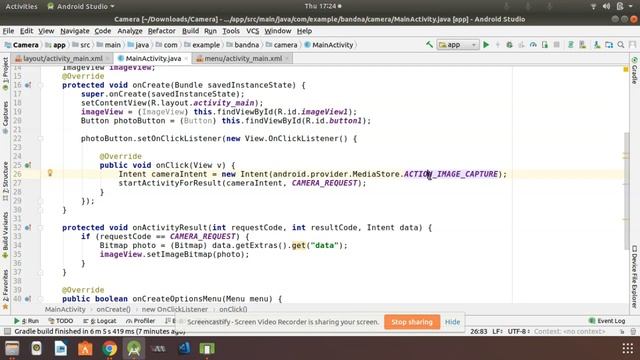Click MainActivity in navigation bar
The height and width of the screenshot is (360, 640).
pyautogui.click(x=329, y=45)
